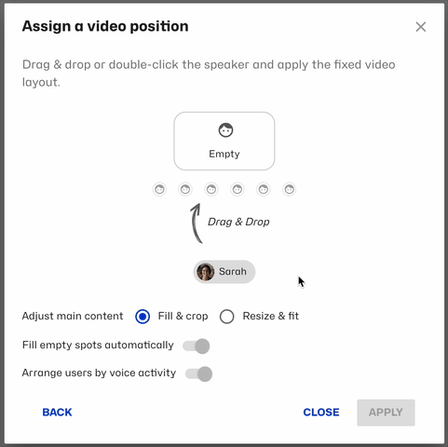Click the face icon in the Empty box
This screenshot has width=448, height=447.
[x=226, y=130]
